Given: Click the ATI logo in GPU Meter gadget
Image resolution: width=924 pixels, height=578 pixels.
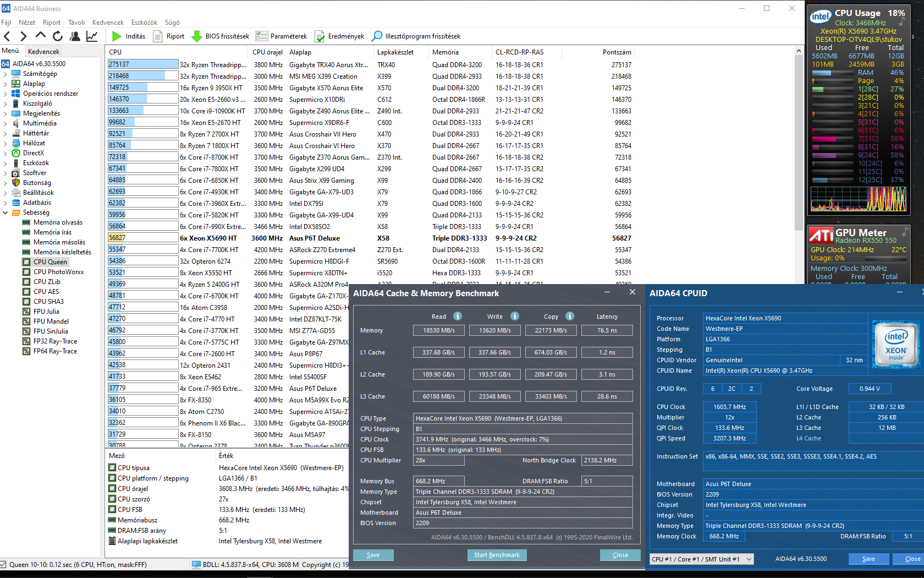Looking at the screenshot, I should click(x=822, y=235).
